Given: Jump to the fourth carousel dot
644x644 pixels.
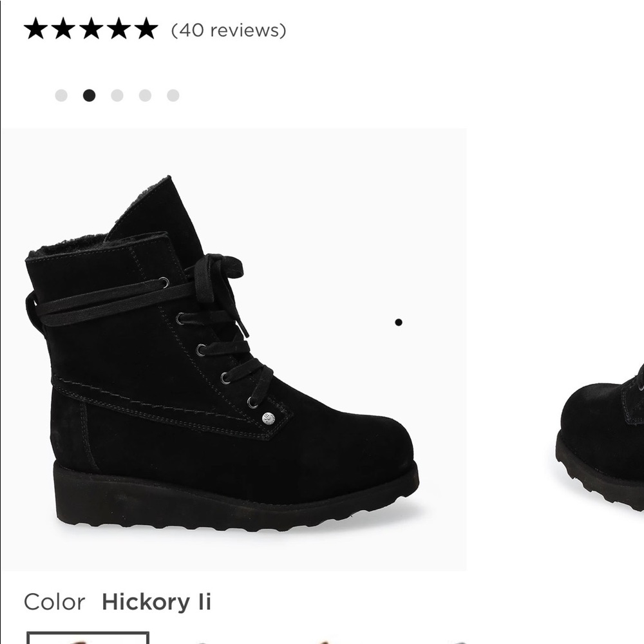Looking at the screenshot, I should 145,95.
